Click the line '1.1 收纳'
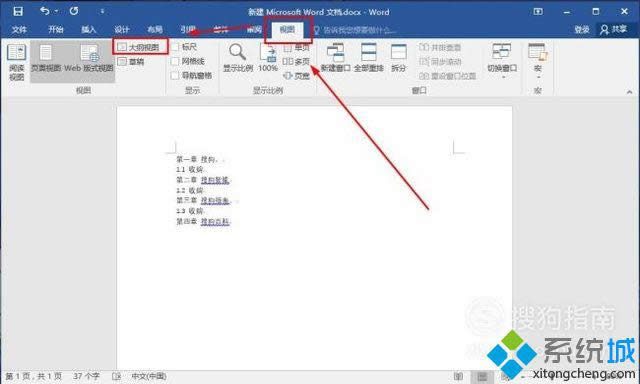 coord(190,169)
